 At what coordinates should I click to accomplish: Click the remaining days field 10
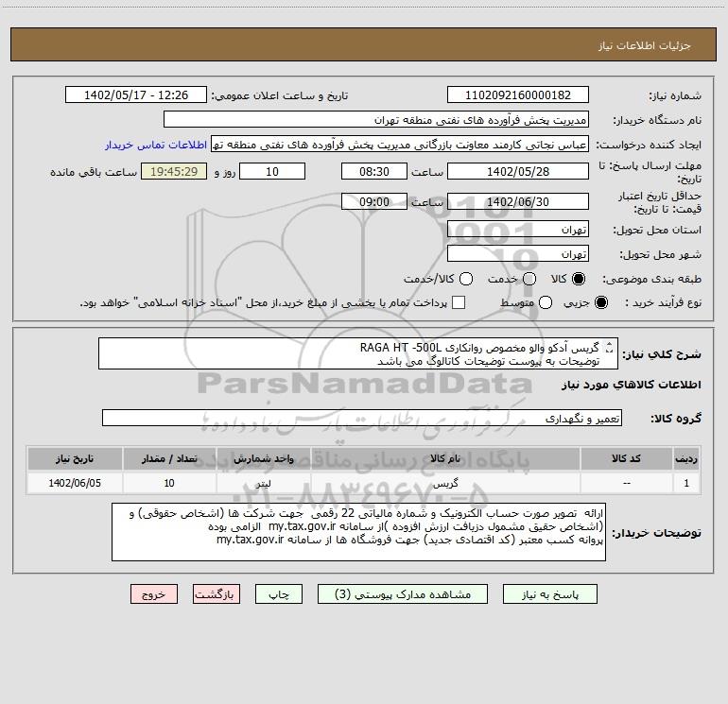coord(272,172)
